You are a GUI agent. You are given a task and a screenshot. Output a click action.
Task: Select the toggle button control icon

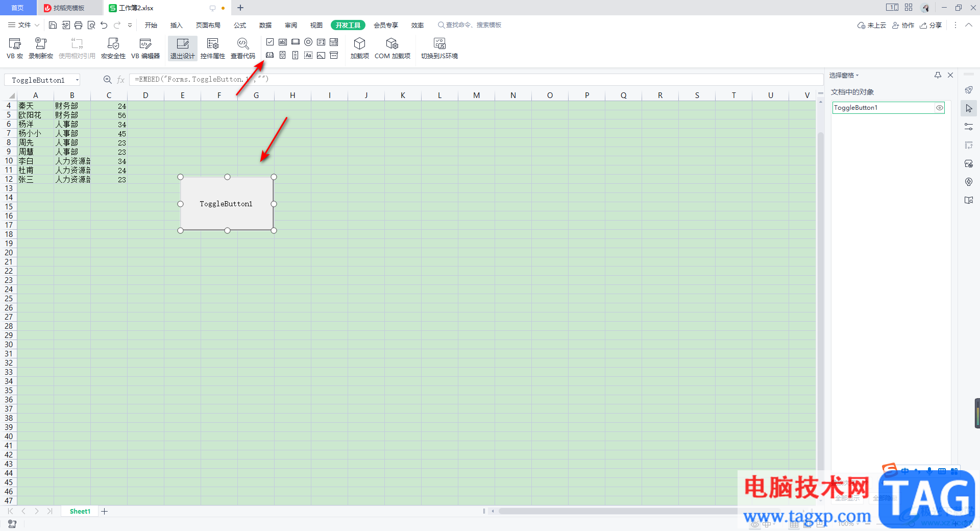coord(270,55)
